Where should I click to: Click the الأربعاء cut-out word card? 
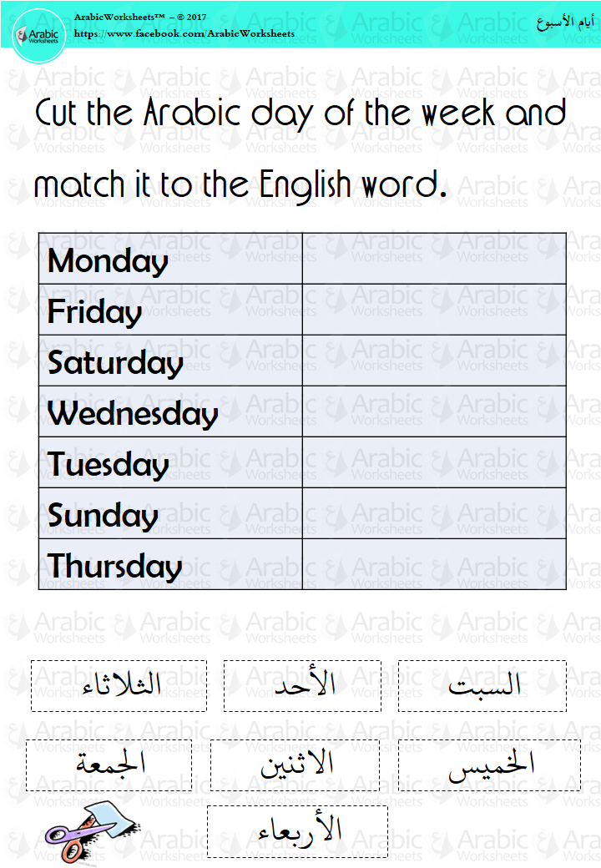pos(297,831)
